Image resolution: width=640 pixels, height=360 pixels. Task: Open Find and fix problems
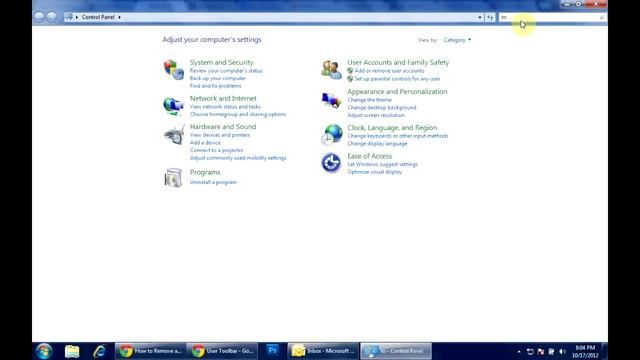pyautogui.click(x=215, y=86)
